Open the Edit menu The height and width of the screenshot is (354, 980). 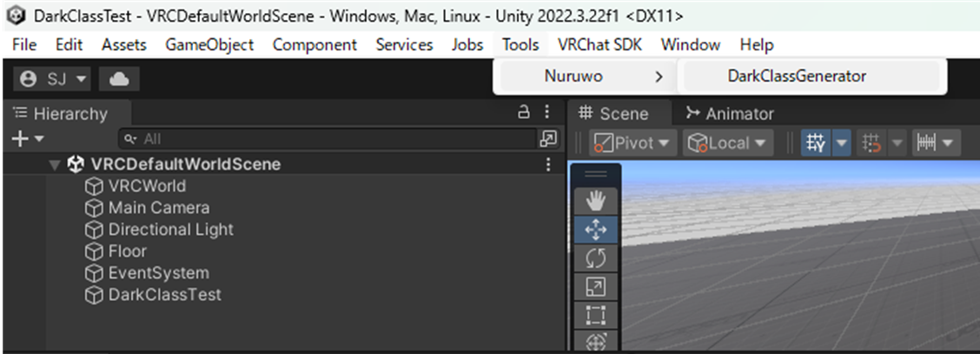(x=69, y=45)
